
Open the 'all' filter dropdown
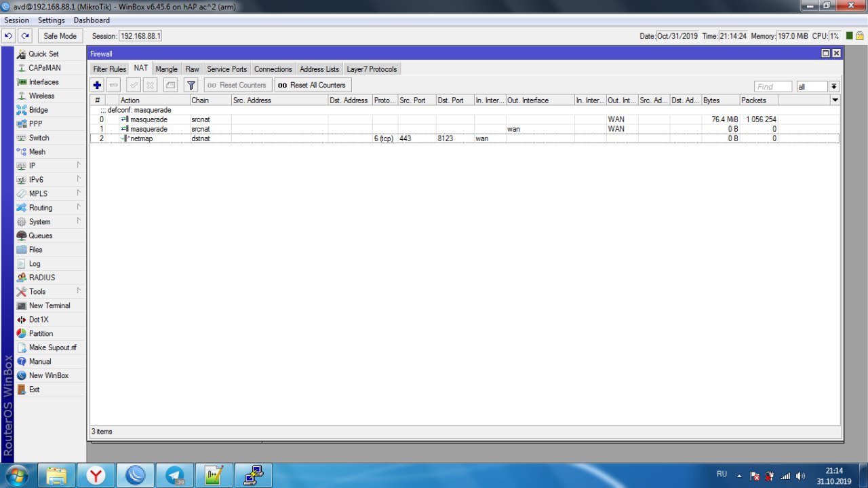coord(833,86)
